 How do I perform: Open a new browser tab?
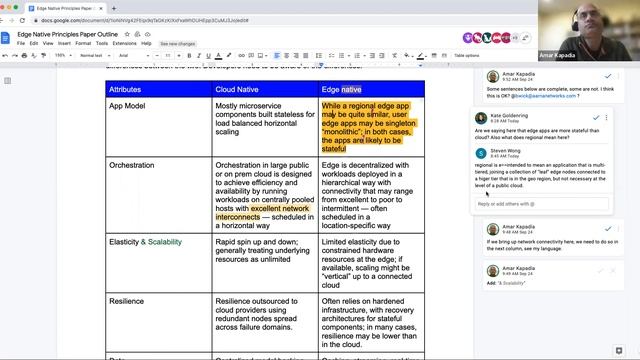113,8
